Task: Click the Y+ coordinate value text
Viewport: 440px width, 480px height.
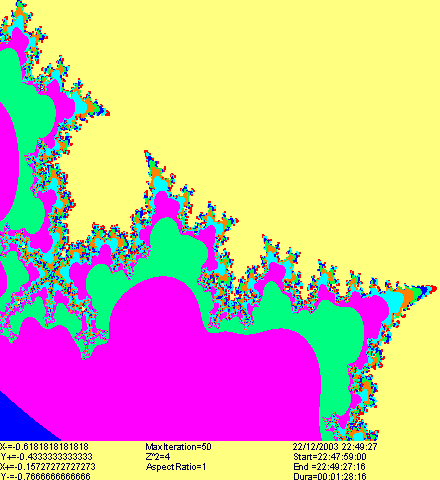Action: point(46,457)
